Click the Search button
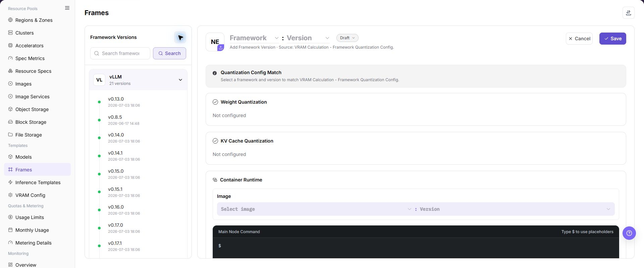 pos(169,53)
